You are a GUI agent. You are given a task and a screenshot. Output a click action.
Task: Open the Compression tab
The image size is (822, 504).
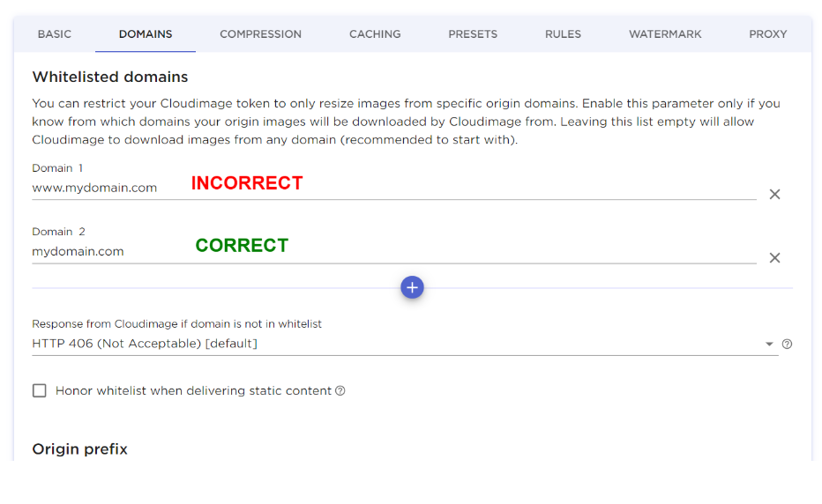point(260,34)
